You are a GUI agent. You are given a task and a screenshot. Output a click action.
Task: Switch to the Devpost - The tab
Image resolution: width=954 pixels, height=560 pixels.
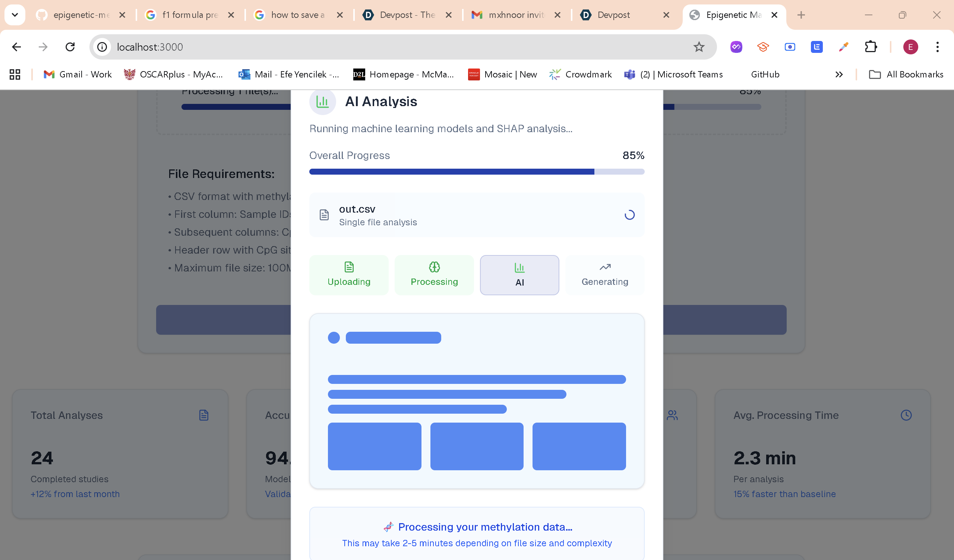(x=407, y=15)
